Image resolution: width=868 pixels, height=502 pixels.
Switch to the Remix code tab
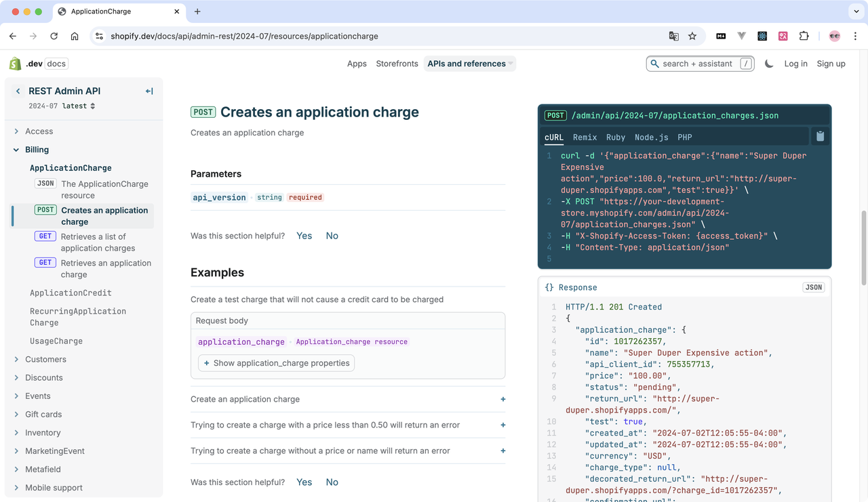[x=585, y=137]
